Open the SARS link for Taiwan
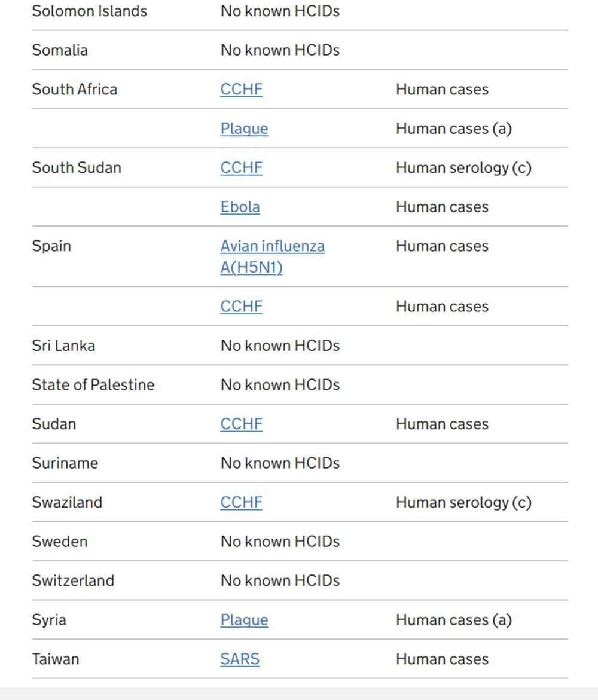598x700 pixels. pos(240,659)
